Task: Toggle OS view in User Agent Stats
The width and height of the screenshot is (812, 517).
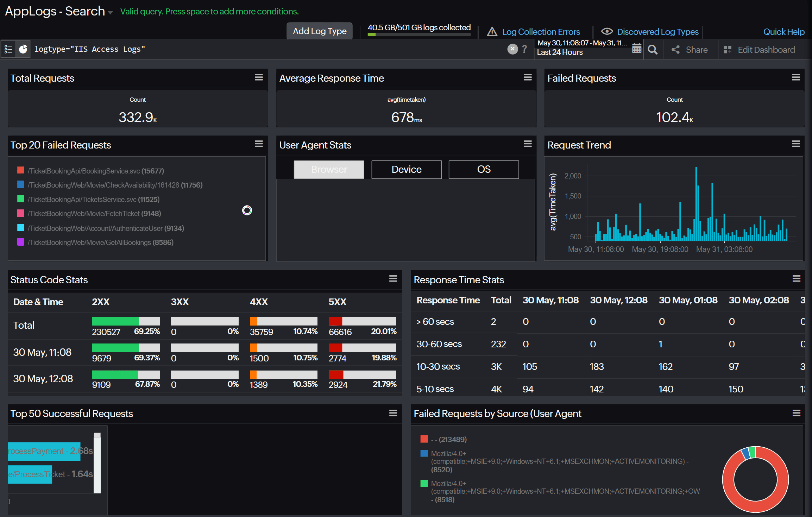Action: [x=483, y=169]
